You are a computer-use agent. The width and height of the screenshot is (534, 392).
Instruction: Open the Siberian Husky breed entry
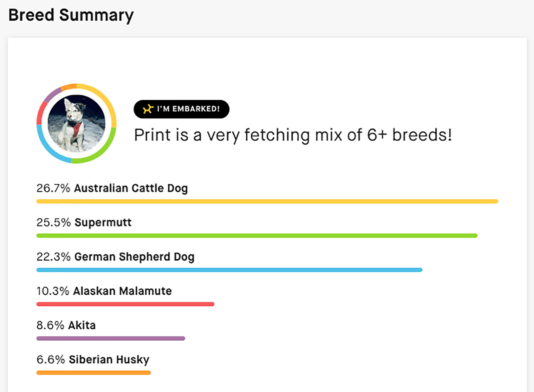[109, 360]
